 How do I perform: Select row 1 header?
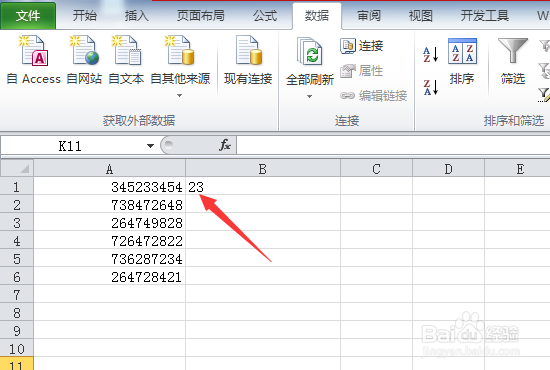(x=17, y=186)
